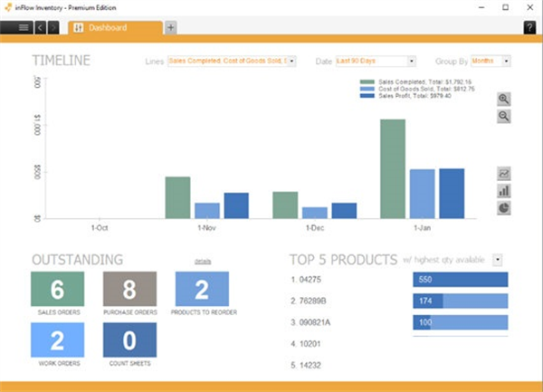Click the 550 quantity bar for 04275
This screenshot has width=543, height=392.
pos(460,280)
